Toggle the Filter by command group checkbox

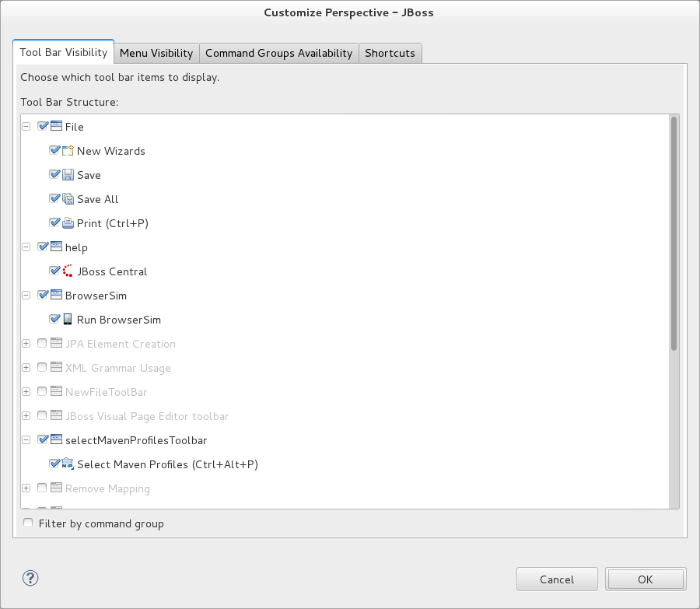[x=28, y=523]
